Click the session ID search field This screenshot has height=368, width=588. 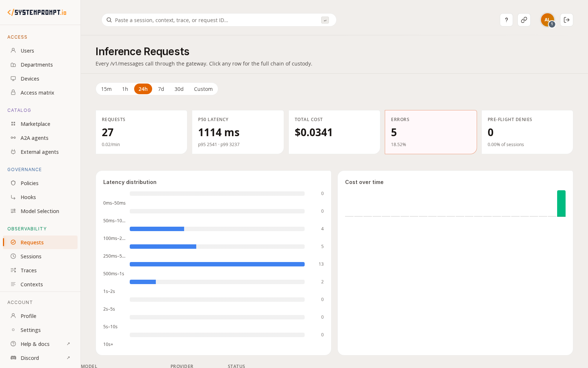pyautogui.click(x=219, y=20)
